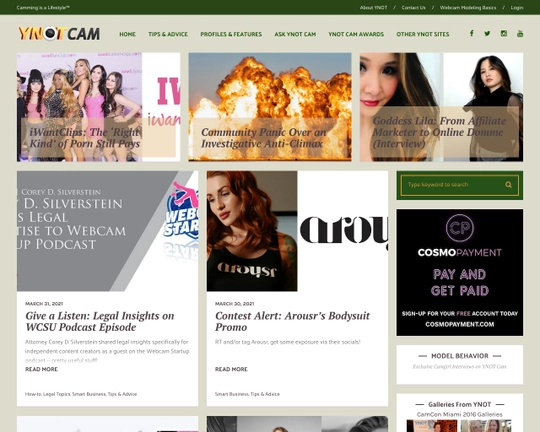Open Contest Alert: Arousr's Bodysuit Promo headline
The width and height of the screenshot is (540, 432).
tap(292, 321)
